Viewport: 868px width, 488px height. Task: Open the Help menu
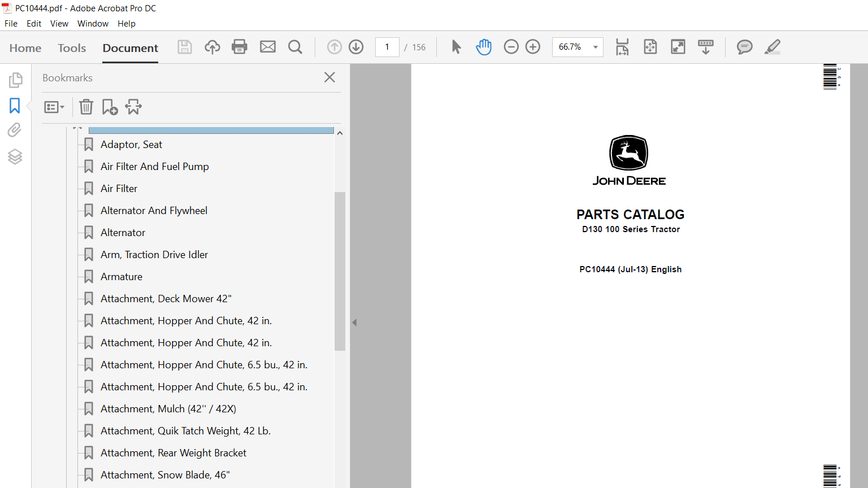coord(127,24)
